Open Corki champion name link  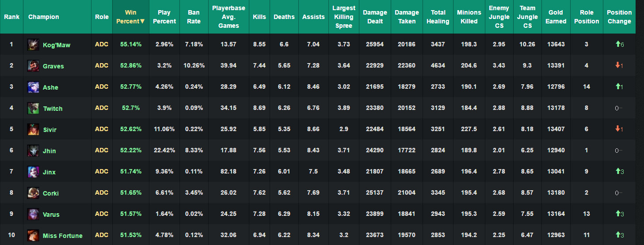(51, 193)
